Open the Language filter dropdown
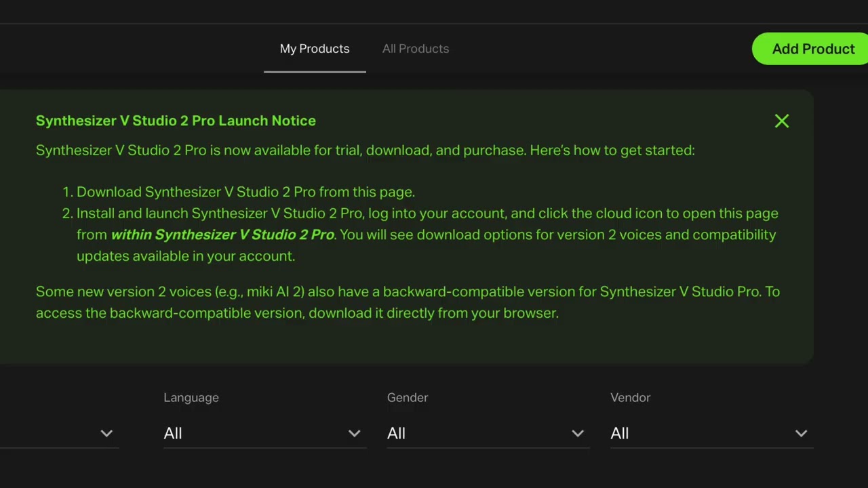The height and width of the screenshot is (488, 868). click(264, 433)
